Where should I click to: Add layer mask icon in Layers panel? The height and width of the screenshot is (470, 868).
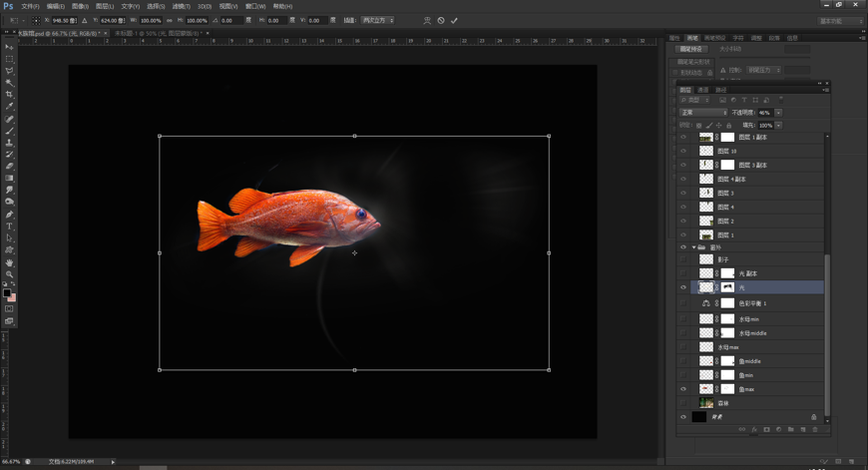tap(766, 430)
